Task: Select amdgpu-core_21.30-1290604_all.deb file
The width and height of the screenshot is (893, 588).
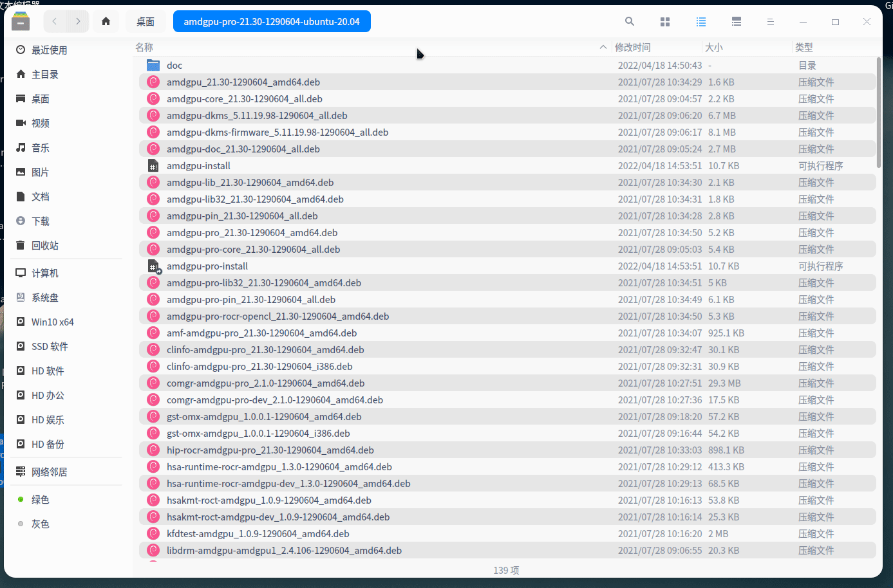Action: coord(507,99)
